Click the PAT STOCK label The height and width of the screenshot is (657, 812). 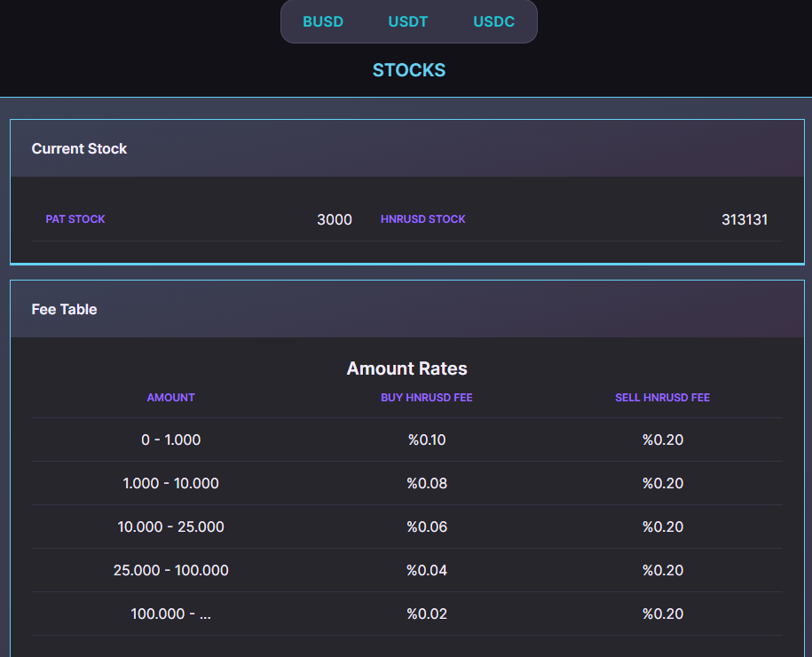75,219
